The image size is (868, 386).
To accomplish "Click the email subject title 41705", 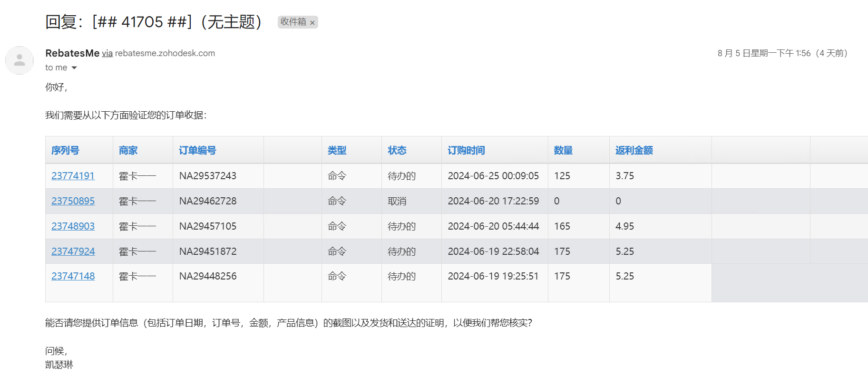I will [x=153, y=22].
